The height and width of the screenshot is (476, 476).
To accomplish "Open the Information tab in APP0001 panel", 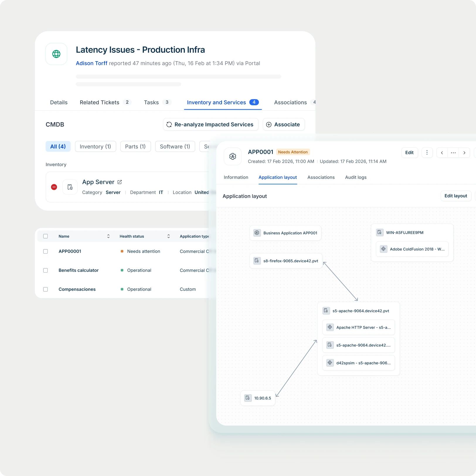I will [236, 177].
